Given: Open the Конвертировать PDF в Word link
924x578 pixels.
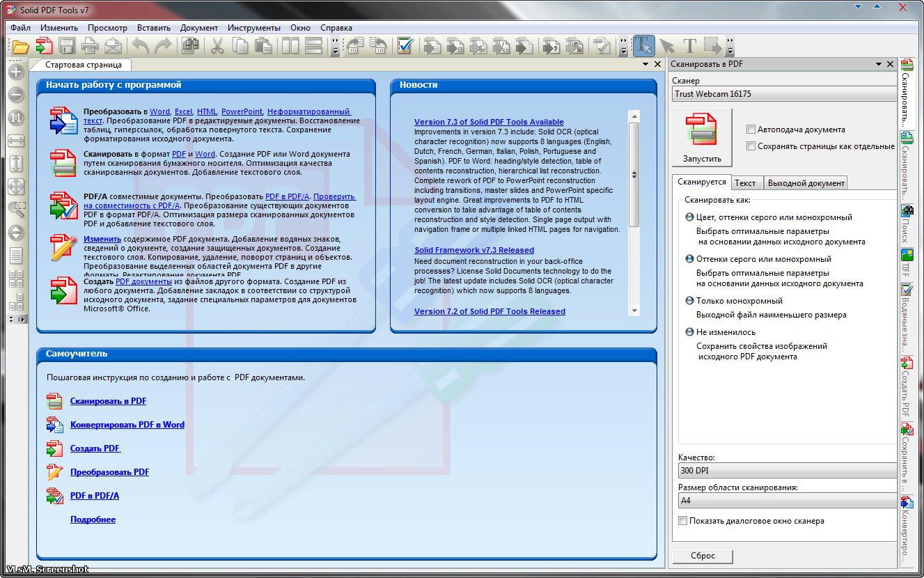Looking at the screenshot, I should tap(127, 425).
